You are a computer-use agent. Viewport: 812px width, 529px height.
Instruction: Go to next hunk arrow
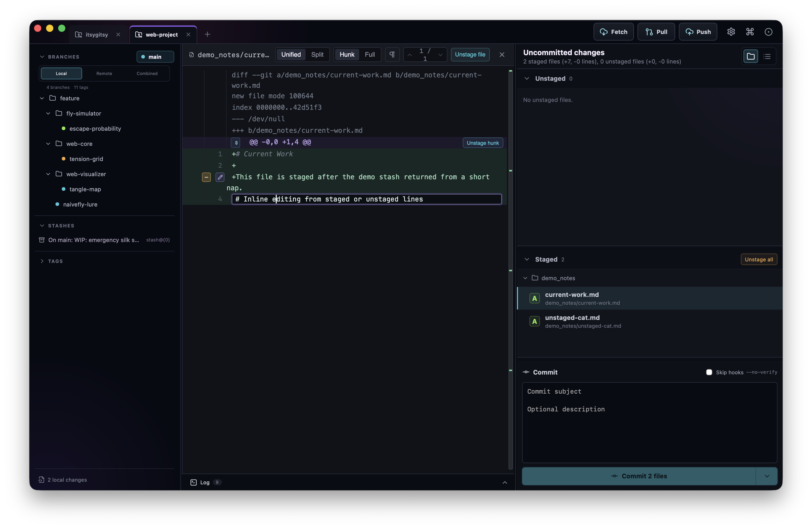coord(440,55)
